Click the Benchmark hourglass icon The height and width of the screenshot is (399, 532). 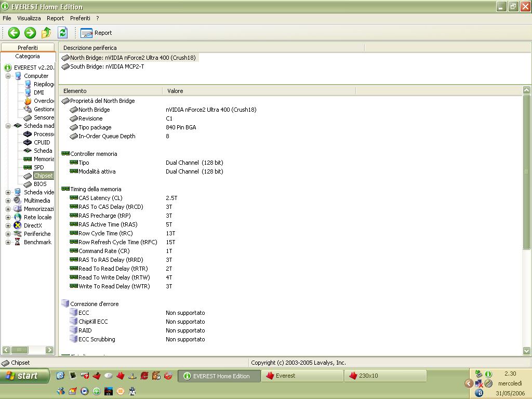(18, 242)
